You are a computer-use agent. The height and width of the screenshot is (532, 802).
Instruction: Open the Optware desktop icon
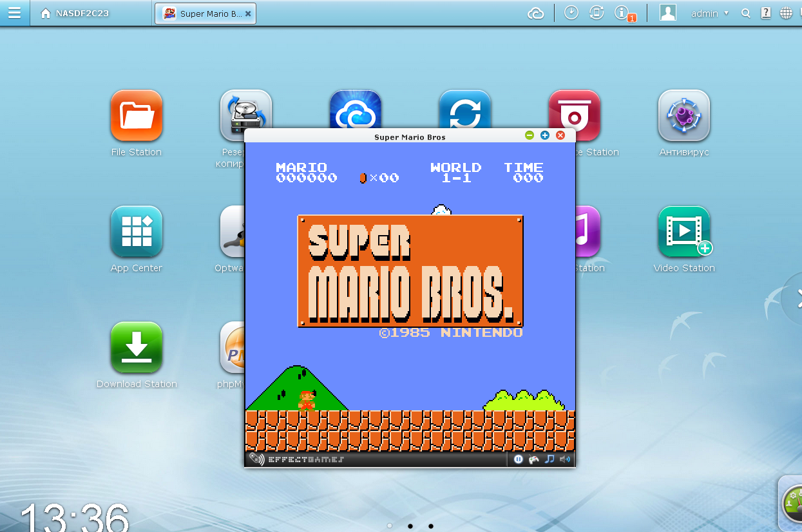pyautogui.click(x=232, y=232)
